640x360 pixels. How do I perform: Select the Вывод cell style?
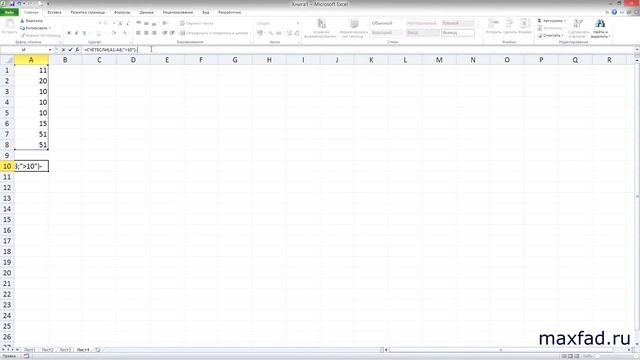[x=458, y=33]
